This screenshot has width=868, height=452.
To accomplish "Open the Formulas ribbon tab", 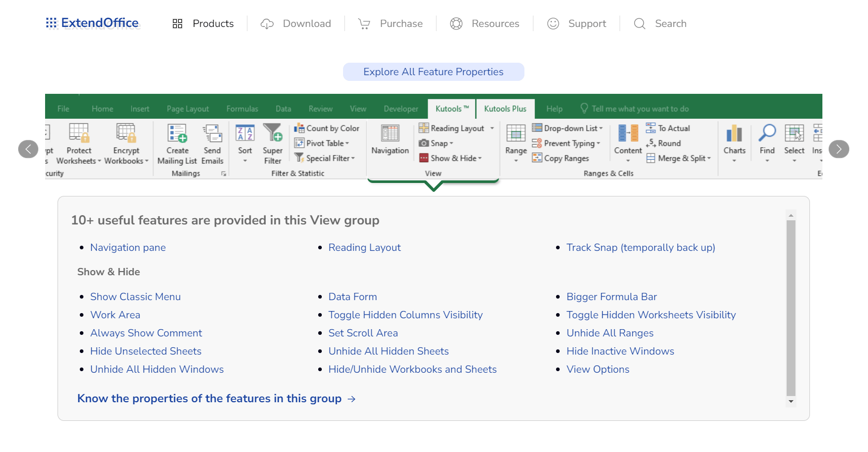I will 242,109.
